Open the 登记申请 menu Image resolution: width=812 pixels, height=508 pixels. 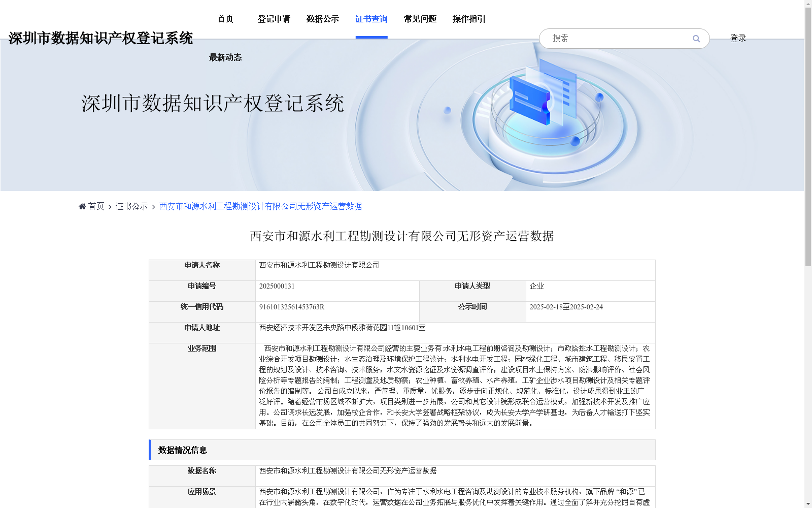coord(274,19)
